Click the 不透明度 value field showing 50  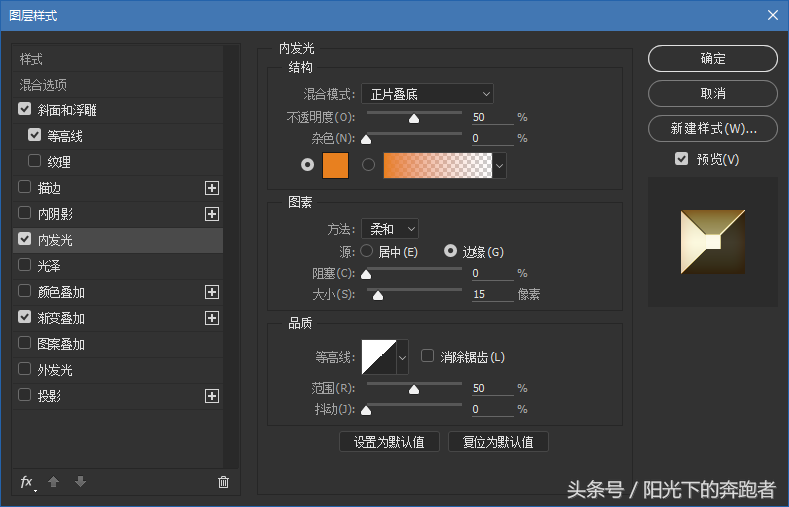coord(492,117)
